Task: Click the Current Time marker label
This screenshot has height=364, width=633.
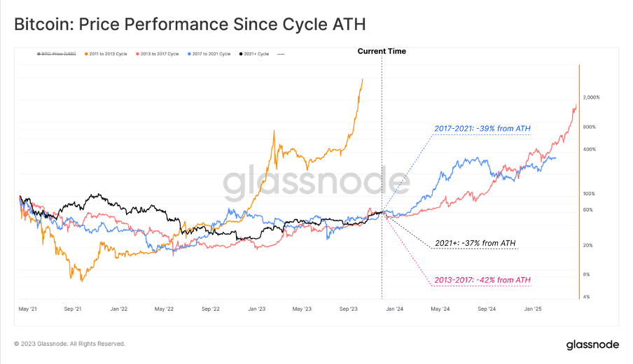Action: 382,51
